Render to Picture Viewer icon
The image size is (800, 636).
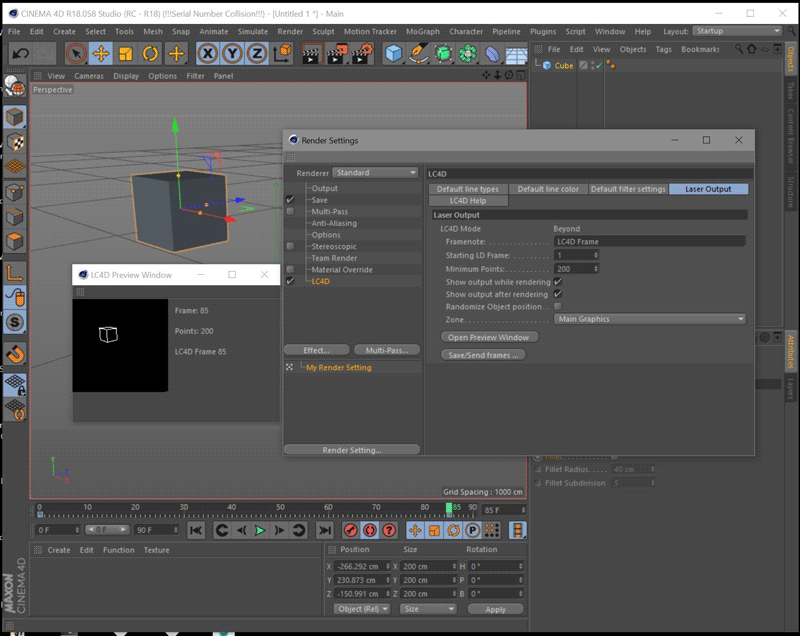pos(336,53)
